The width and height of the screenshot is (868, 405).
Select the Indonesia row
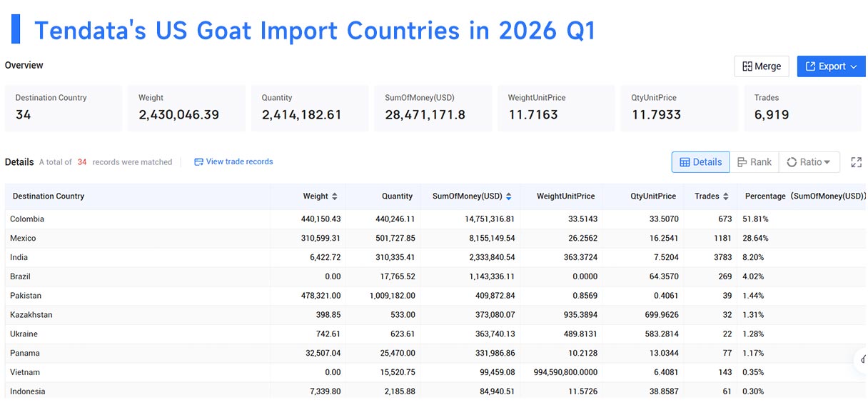(434, 391)
